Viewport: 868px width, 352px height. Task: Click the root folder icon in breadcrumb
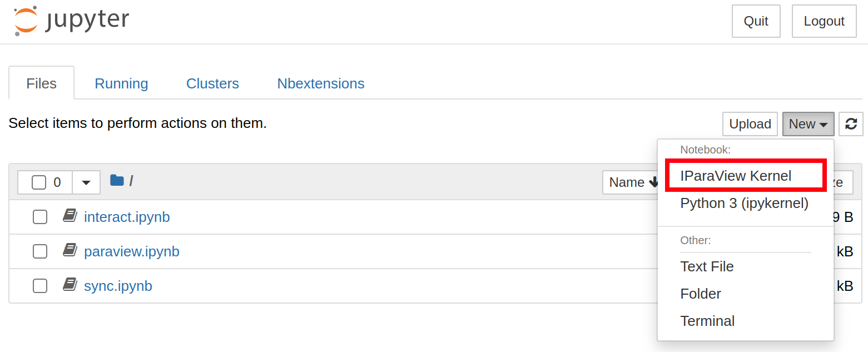point(117,180)
